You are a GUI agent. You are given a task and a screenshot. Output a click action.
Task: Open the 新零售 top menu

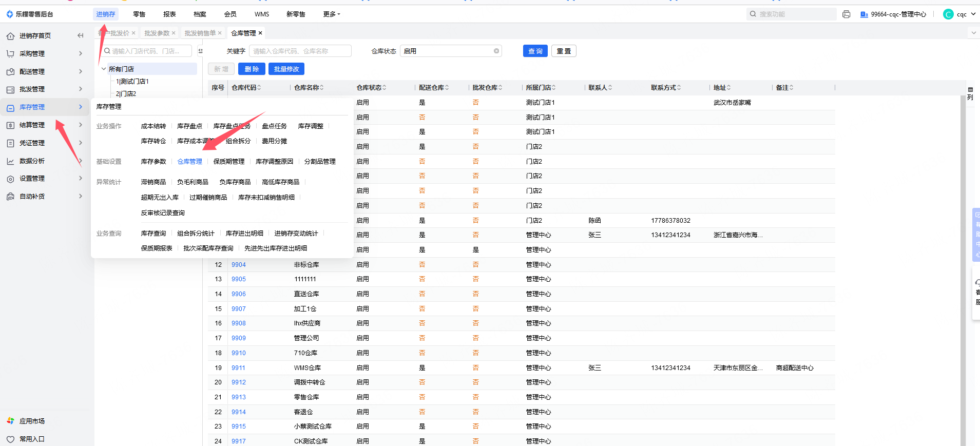(x=296, y=14)
